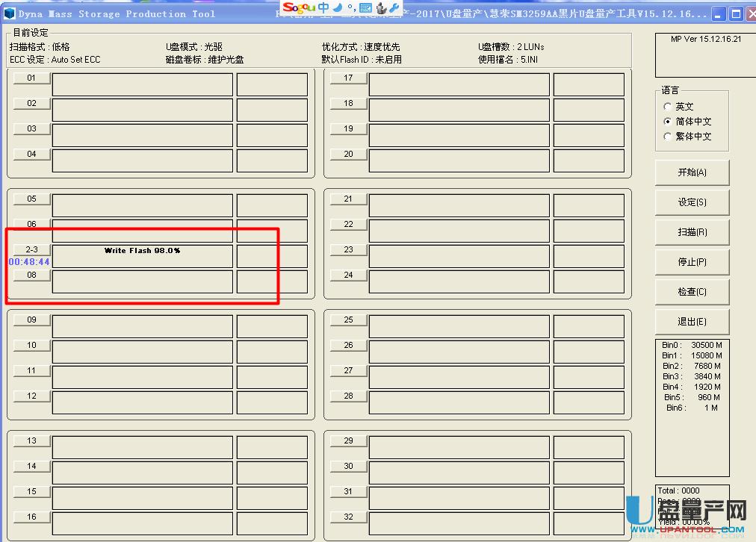
Task: Click the Sogou skin/toolbox icon
Action: (x=380, y=8)
